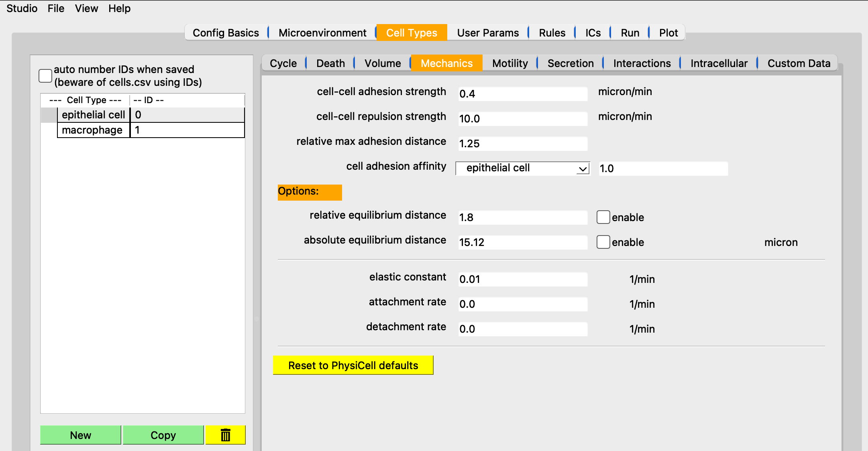The image size is (868, 451).
Task: Edit cell adhesion affinity value 1.0
Action: click(x=663, y=168)
